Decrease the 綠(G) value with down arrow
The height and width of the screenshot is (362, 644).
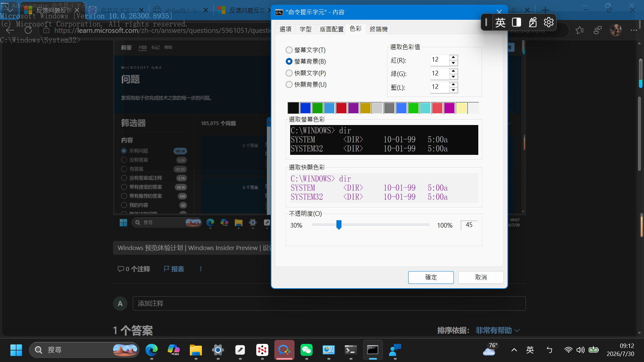coord(453,77)
